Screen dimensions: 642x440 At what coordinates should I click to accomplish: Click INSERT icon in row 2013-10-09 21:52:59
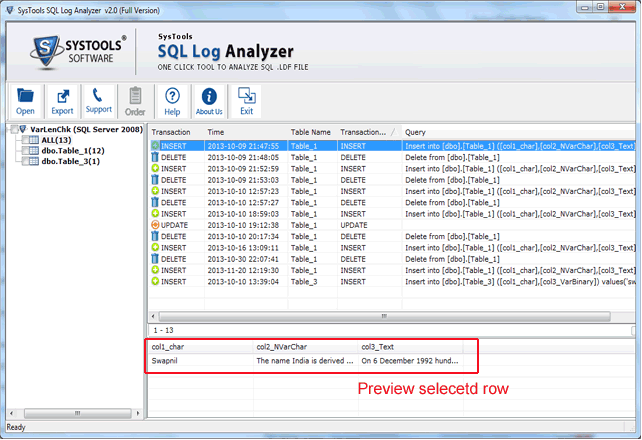pos(155,168)
